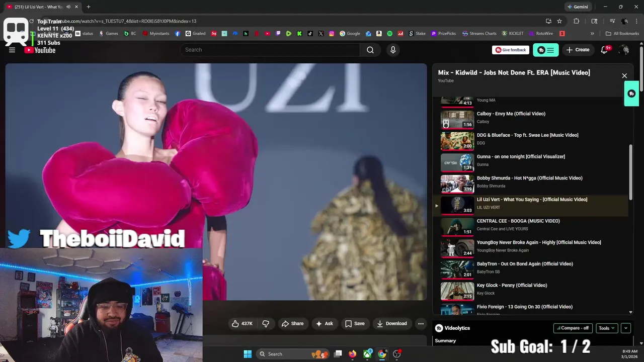Open the All Bookmarks folder
Screen dimensions: 644x362
coord(622,34)
